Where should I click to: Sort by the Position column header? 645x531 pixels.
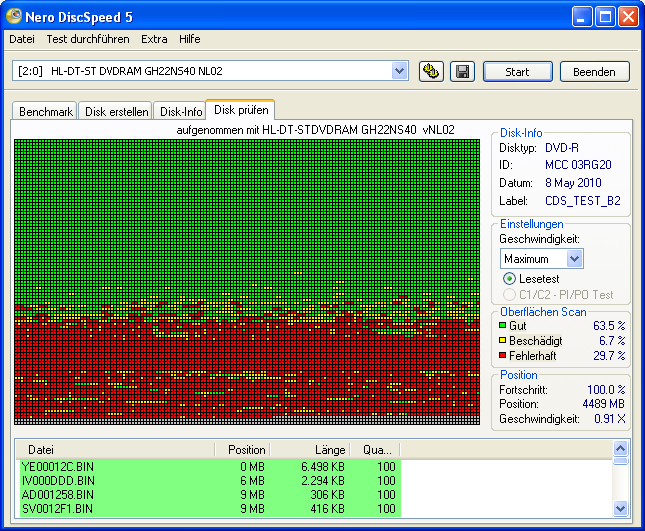tap(243, 450)
